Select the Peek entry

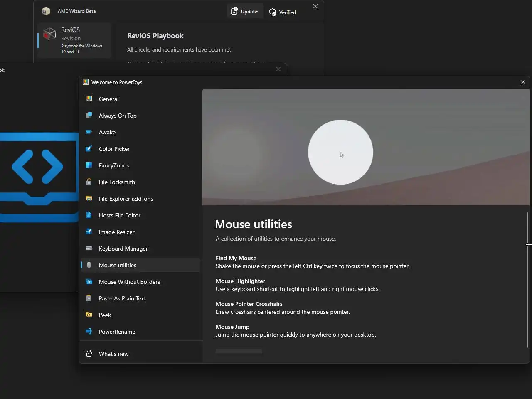pos(140,315)
